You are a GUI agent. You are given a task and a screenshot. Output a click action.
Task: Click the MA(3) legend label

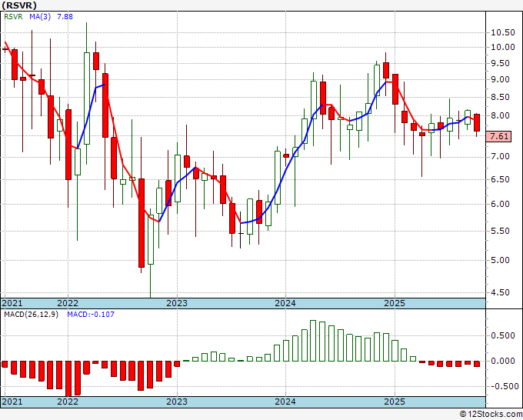point(40,17)
